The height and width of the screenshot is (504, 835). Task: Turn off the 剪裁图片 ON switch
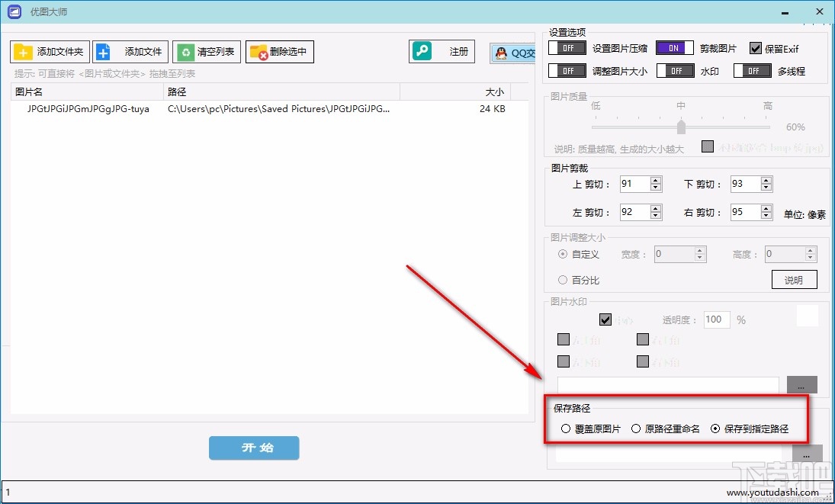(674, 48)
